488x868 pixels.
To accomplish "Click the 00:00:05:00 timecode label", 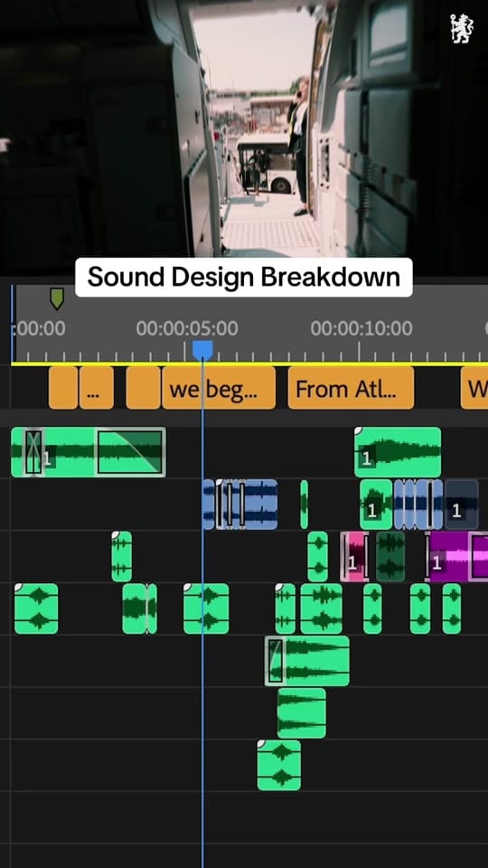I will tap(187, 329).
